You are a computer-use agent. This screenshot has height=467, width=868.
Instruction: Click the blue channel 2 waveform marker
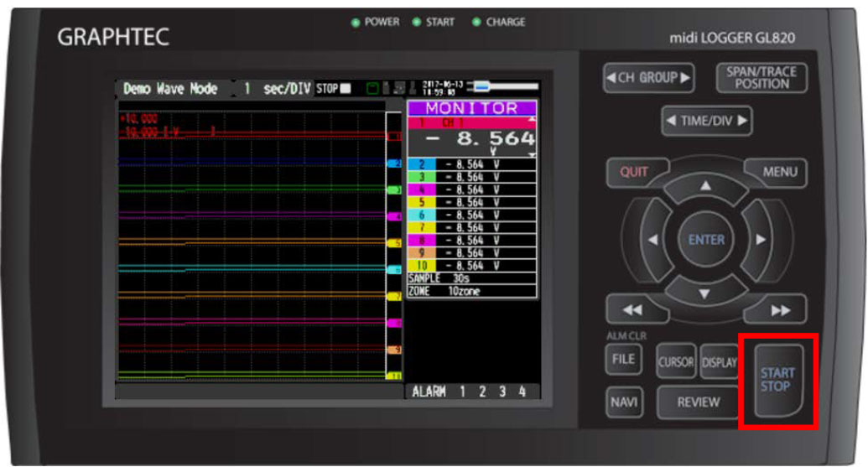pos(395,163)
